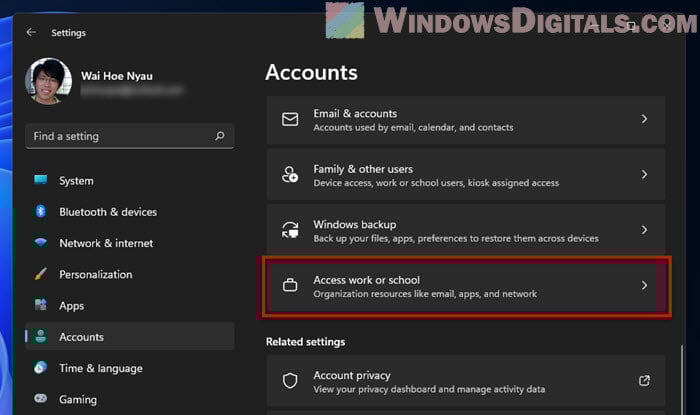This screenshot has width=700, height=415.
Task: Open System settings category
Action: tap(129, 180)
